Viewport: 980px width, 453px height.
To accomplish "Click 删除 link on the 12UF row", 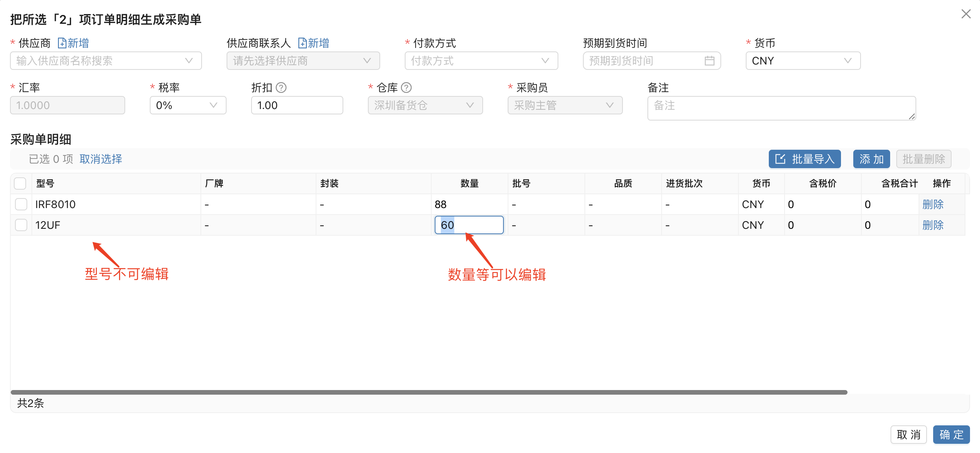I will pos(933,225).
